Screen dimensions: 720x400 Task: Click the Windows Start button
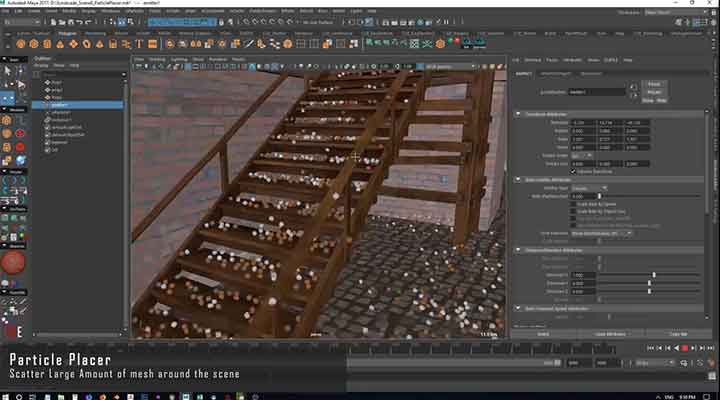[x=8, y=392]
